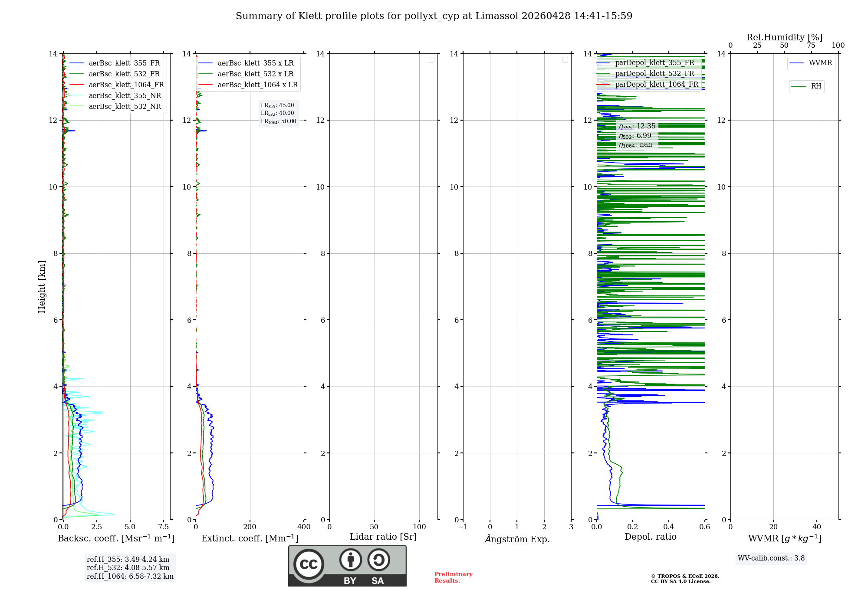
Task: Click empty legend box in Ångström plot
Action: [x=565, y=60]
